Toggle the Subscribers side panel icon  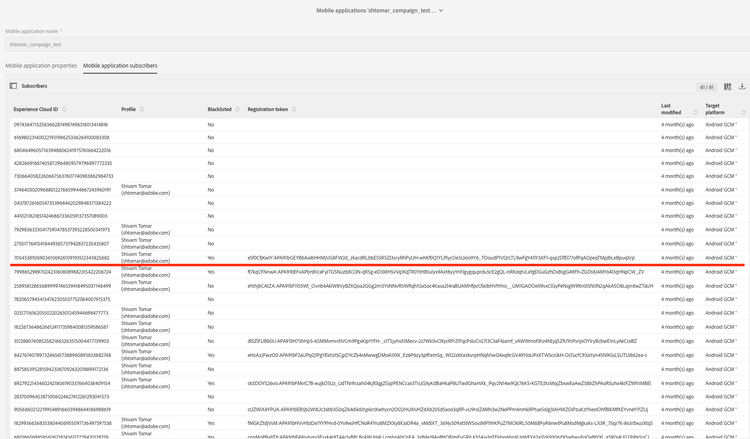click(13, 86)
